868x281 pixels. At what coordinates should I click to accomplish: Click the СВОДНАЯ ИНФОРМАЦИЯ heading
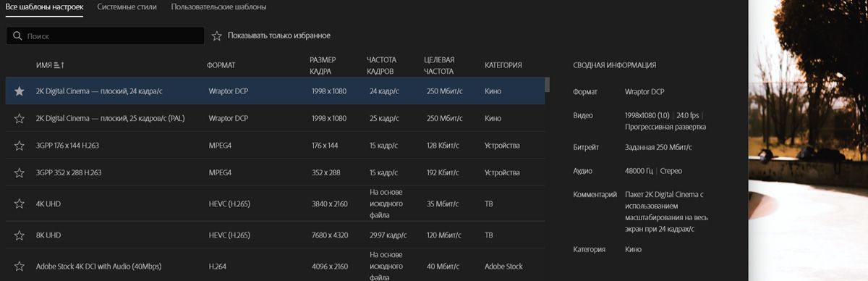[x=614, y=65]
